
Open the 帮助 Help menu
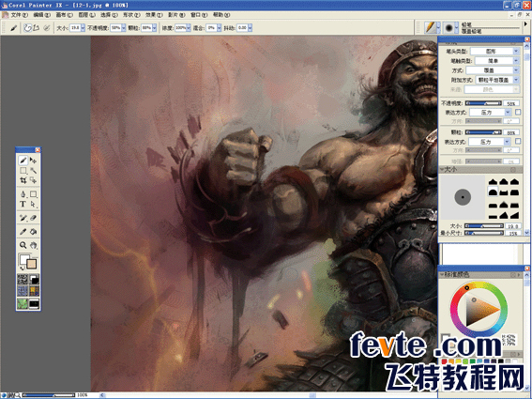click(x=221, y=15)
